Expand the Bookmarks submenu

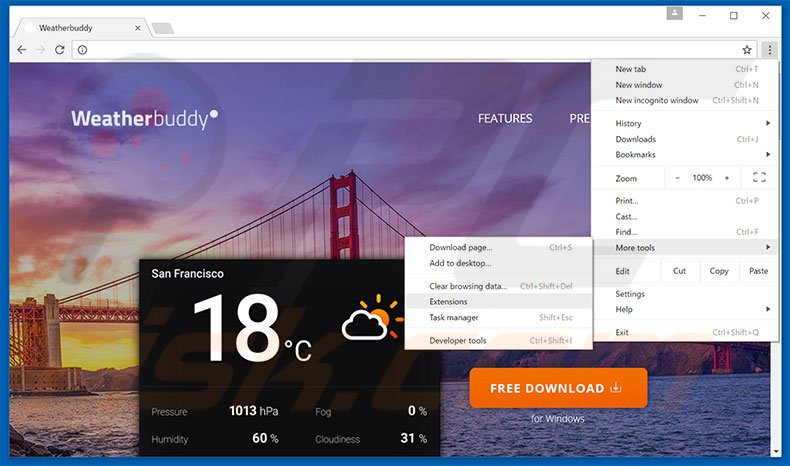(x=682, y=154)
